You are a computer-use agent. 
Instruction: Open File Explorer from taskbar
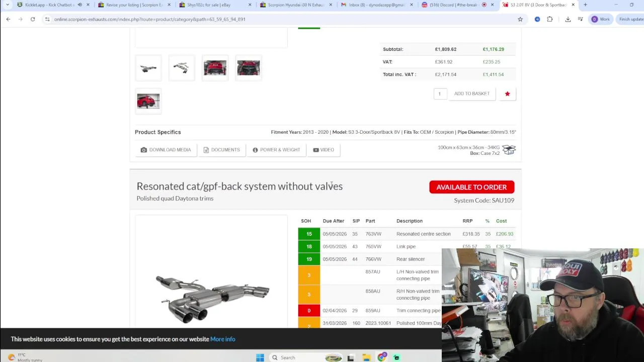pyautogui.click(x=366, y=357)
